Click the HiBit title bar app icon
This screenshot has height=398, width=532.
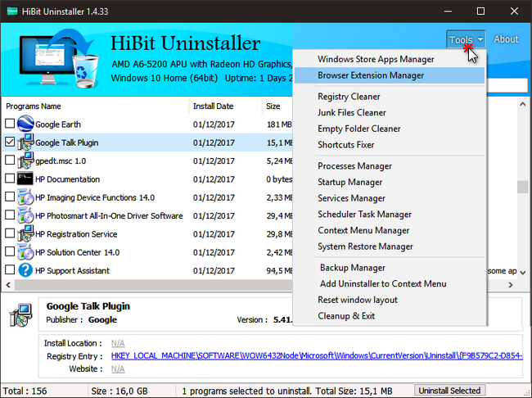[12, 11]
